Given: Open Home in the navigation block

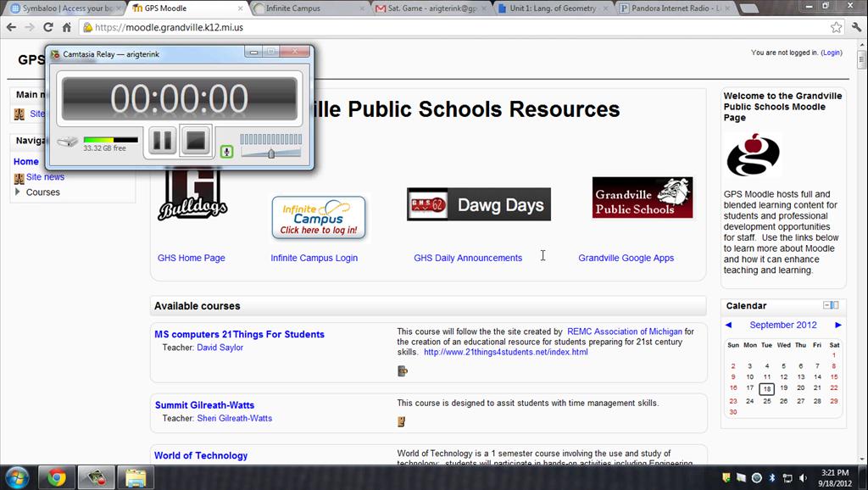Looking at the screenshot, I should pyautogui.click(x=26, y=161).
